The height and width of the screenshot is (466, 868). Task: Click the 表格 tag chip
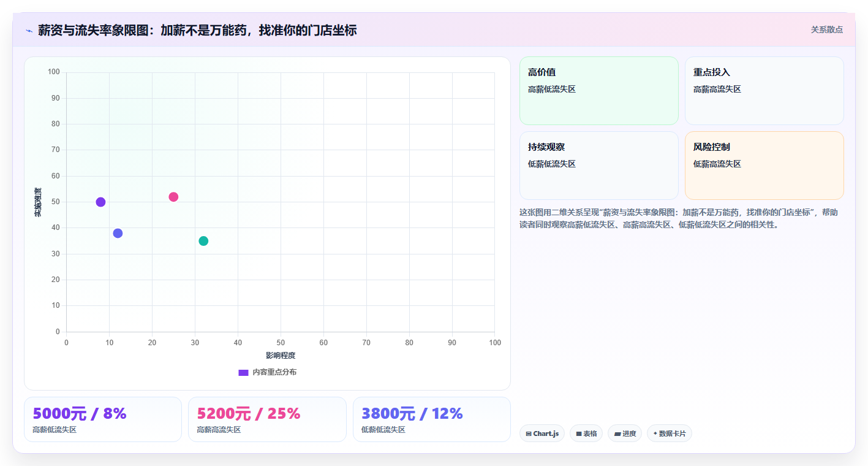(586, 434)
